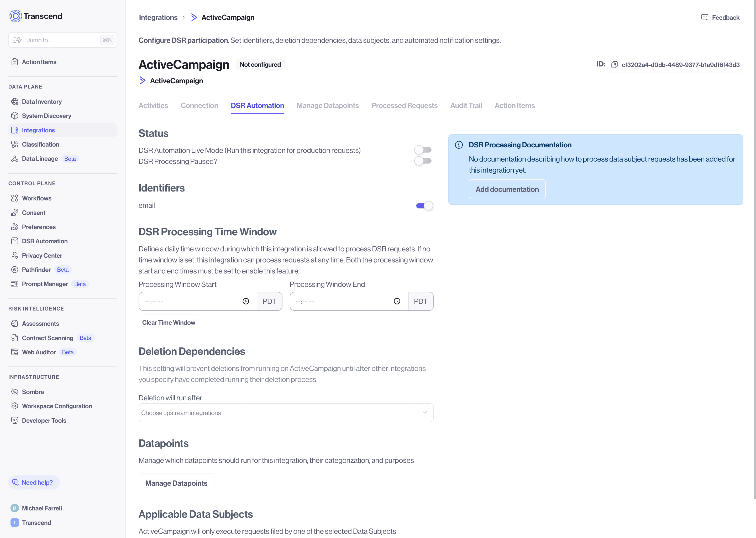The image size is (756, 538).
Task: Focus the Jump to search field
Action: [x=62, y=40]
